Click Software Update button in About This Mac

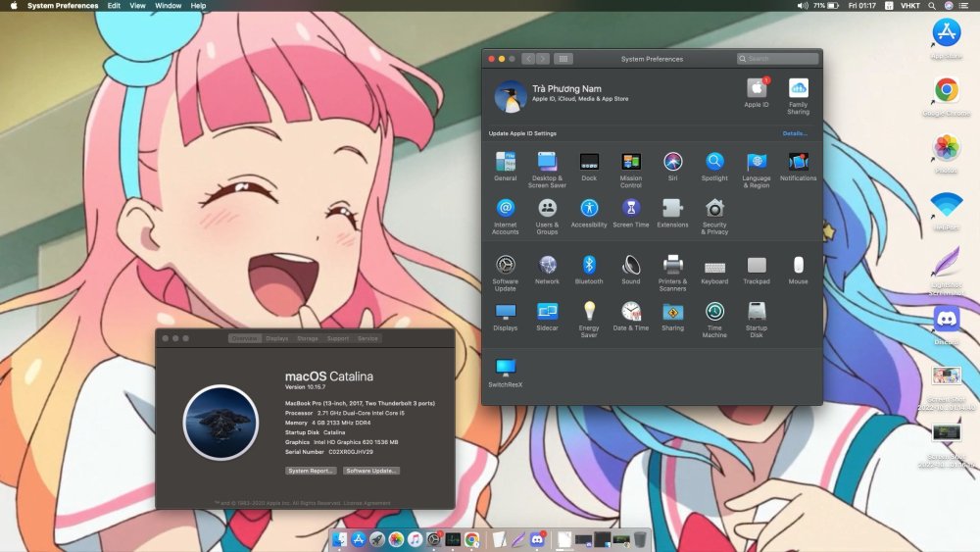tap(371, 471)
